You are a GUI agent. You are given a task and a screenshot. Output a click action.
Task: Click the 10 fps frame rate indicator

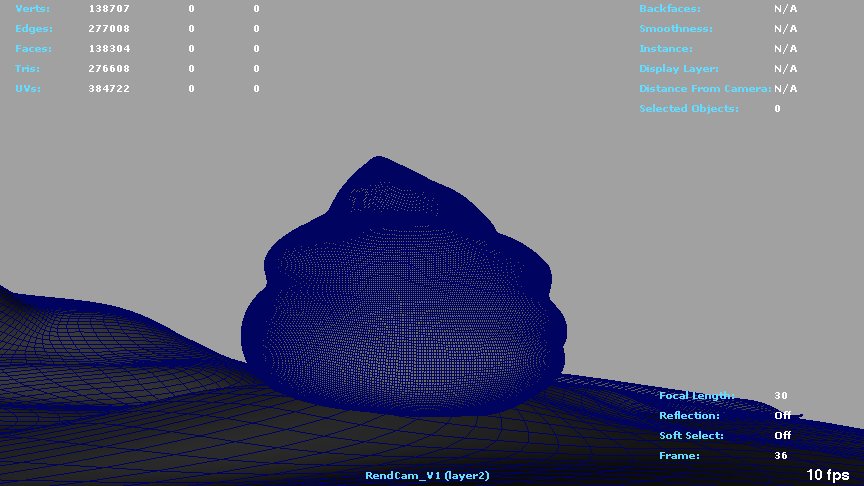tap(828, 475)
